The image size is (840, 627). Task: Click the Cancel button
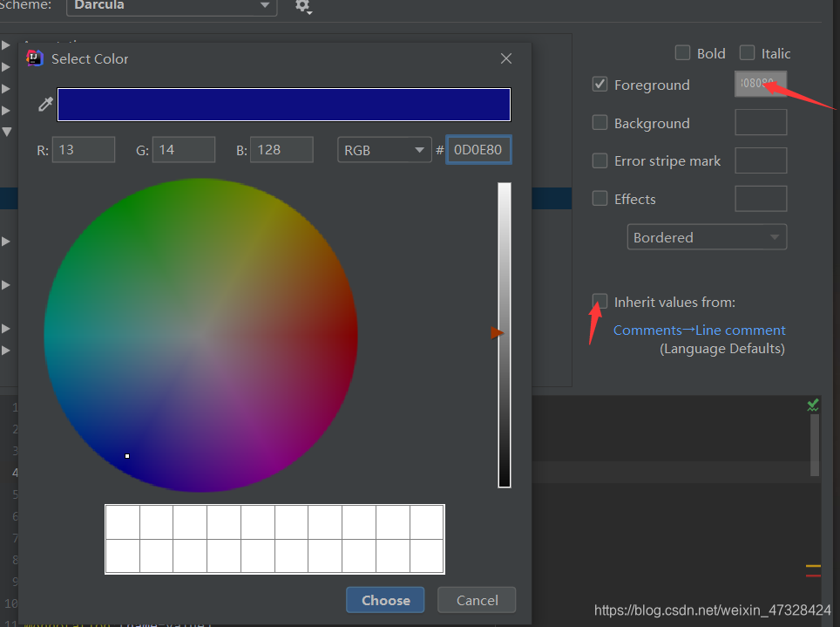(x=477, y=600)
